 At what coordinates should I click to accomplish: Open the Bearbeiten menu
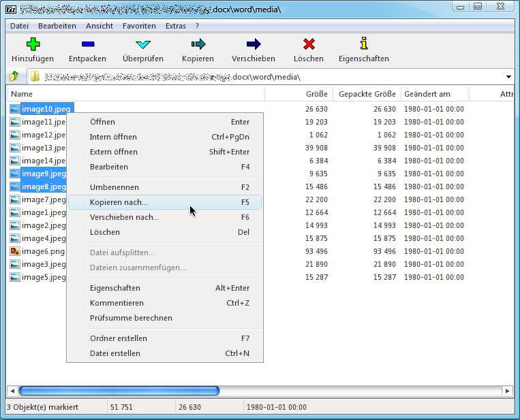click(x=57, y=26)
